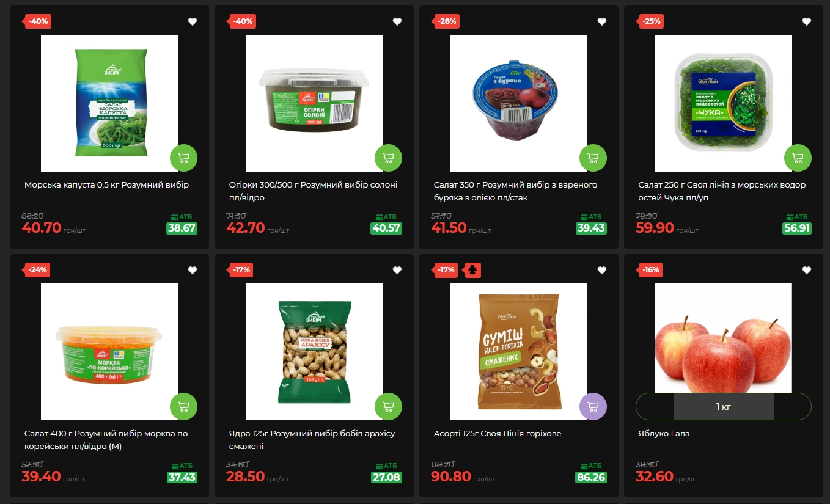Click purple cart icon for Асорті горіхове
Viewport: 830px width, 504px height.
pos(593,407)
